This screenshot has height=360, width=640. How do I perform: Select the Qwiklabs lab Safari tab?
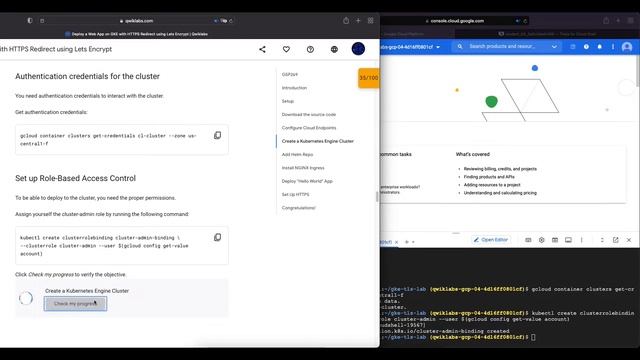coord(137,34)
